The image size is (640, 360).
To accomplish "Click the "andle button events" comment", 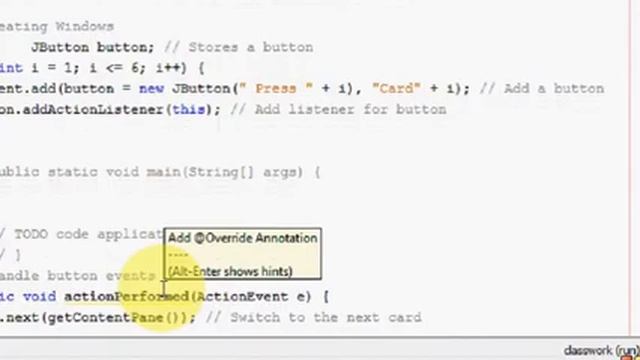I will (x=78, y=276).
